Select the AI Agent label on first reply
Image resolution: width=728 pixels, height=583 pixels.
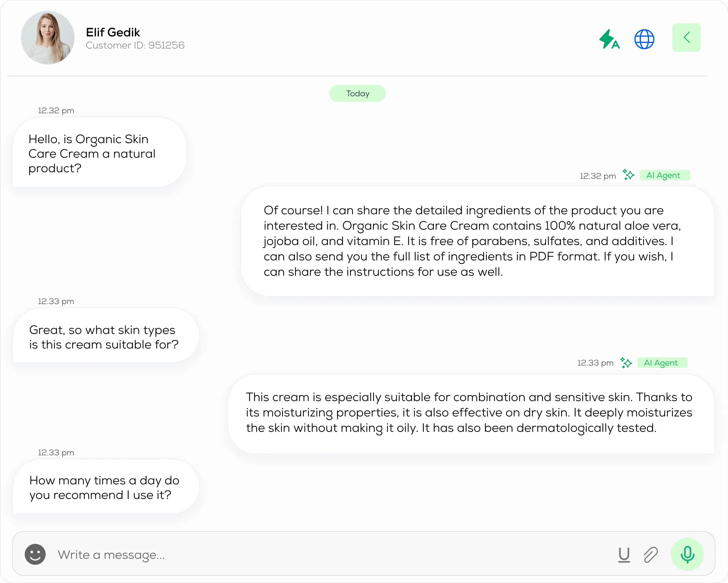(665, 175)
